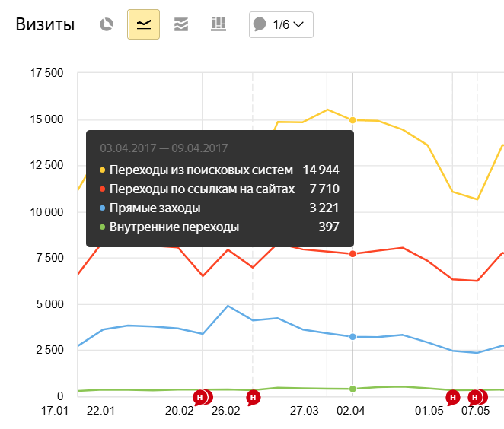Screen dimensions: 504x429
Task: Open the rightmost note marker near 07.05
Action: [480, 397]
